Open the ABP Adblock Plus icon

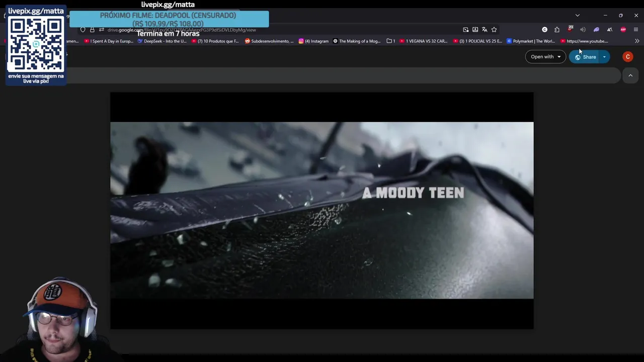point(623,30)
